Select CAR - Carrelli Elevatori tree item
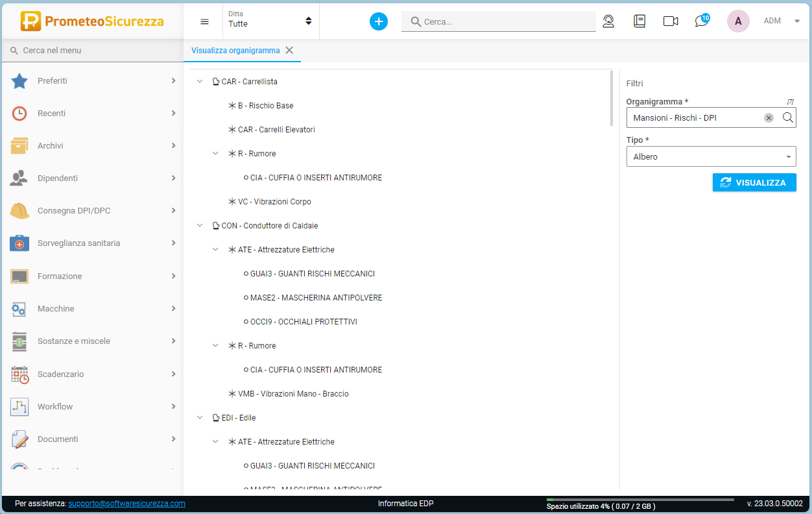 [271, 130]
